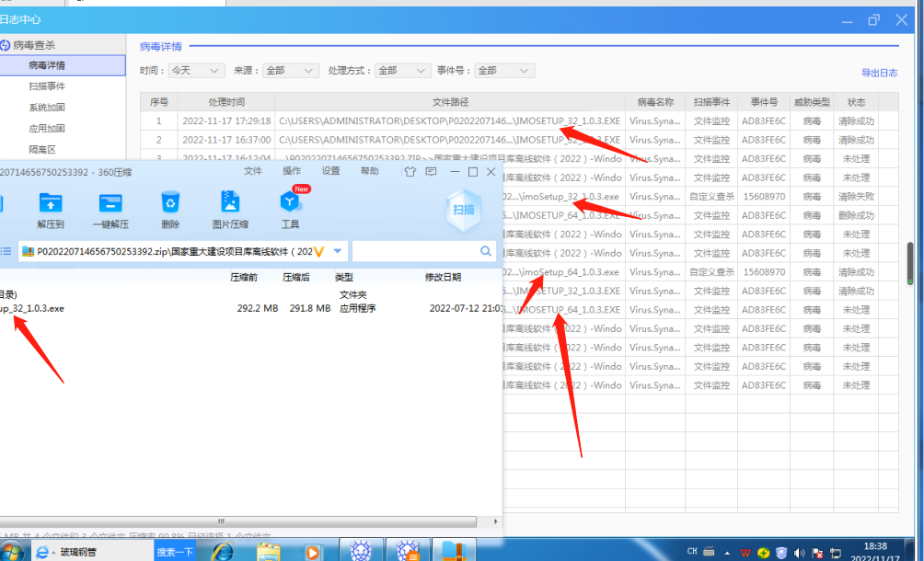Click the 处理时间 column header in log table
Screen dimensions: 924x561
click(226, 102)
